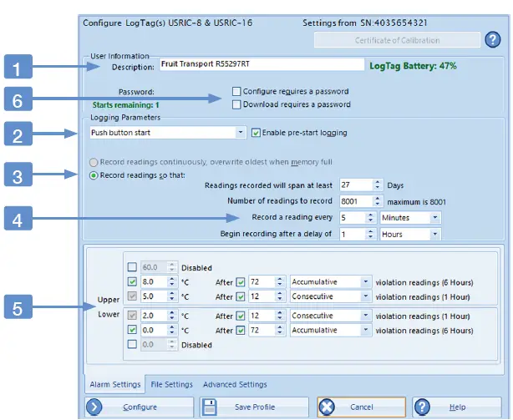
Task: Adjust the 'Begin recording after a delay' stepper
Action: [370, 234]
